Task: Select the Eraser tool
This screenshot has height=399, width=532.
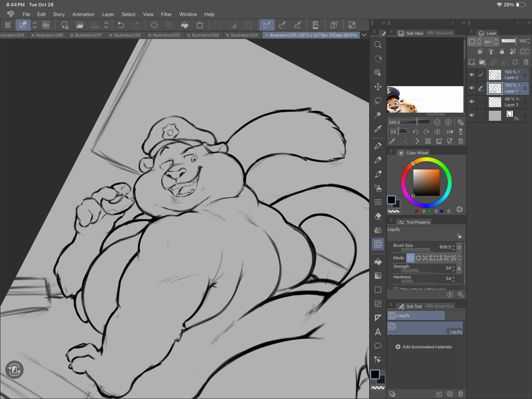Action: (378, 216)
